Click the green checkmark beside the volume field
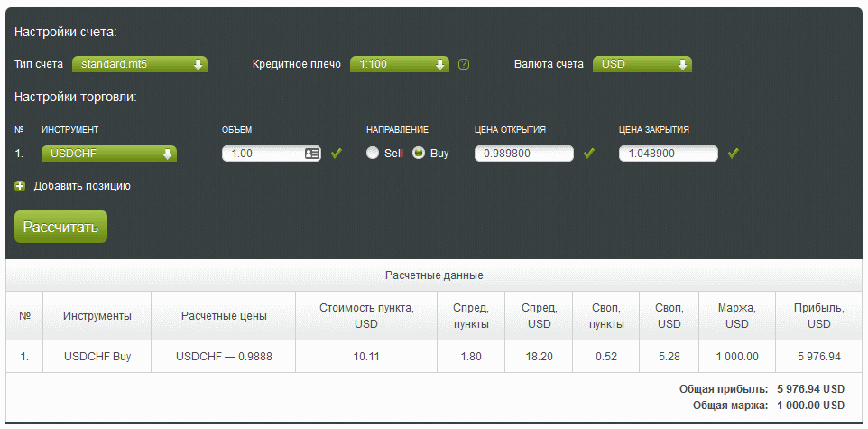This screenshot has width=868, height=429. click(337, 154)
